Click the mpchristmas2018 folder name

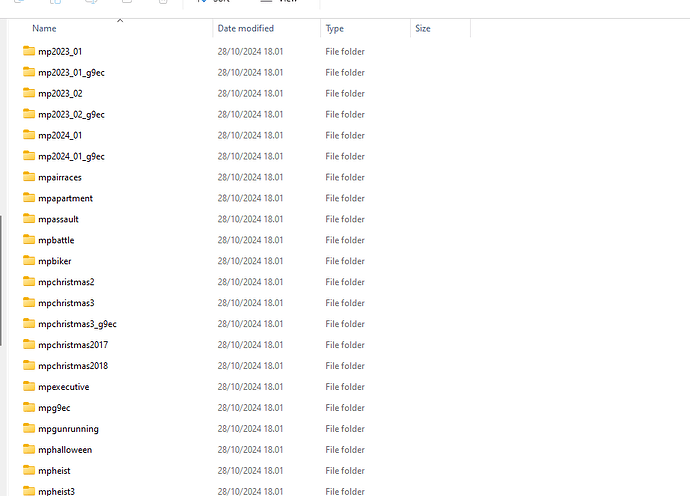(73, 366)
